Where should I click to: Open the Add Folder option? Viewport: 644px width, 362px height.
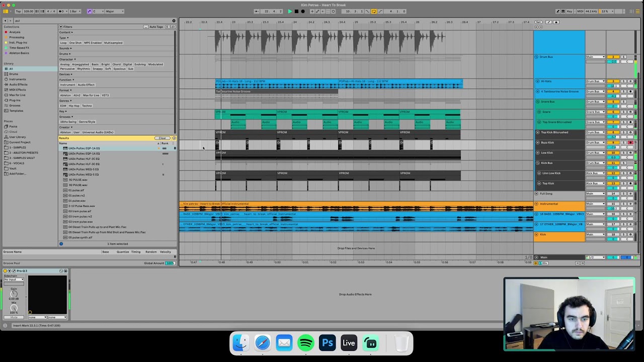coord(17,173)
